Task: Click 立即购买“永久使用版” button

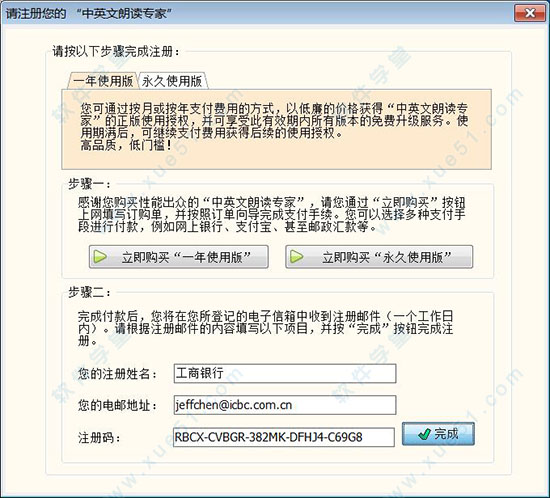Action: [379, 257]
